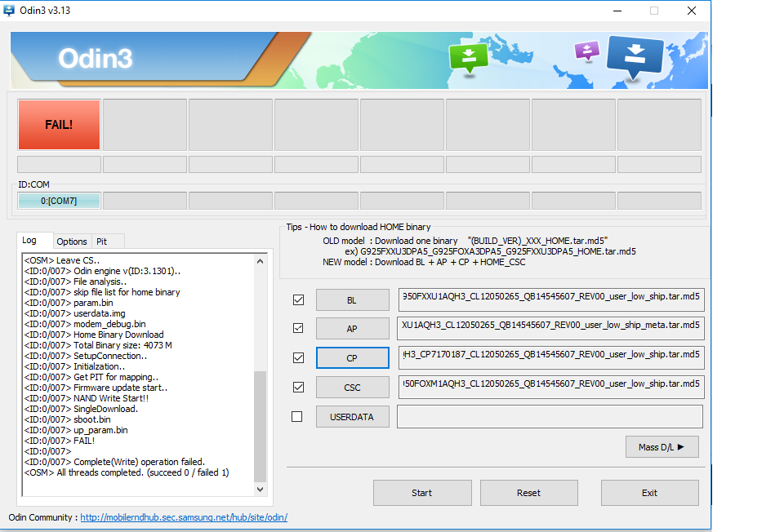Click the 'Complete(Write) operation failed.' log line
The image size is (784, 532).
[x=114, y=462]
